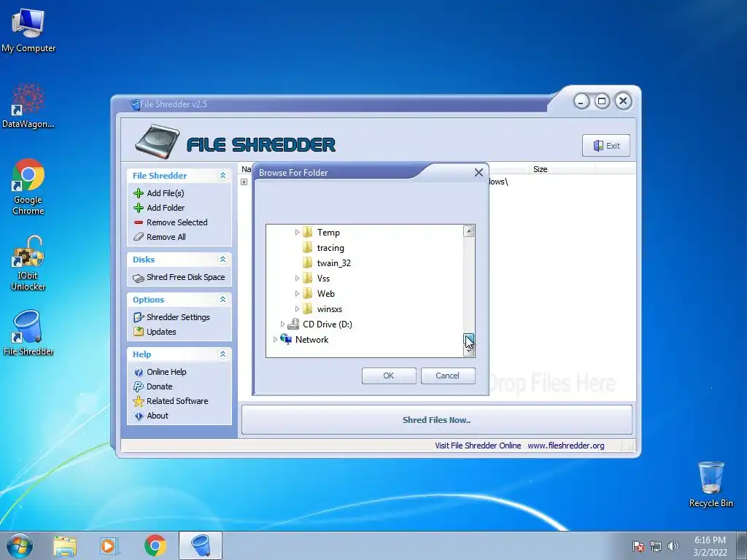
Task: Open the www.fileshredder.org link
Action: (566, 446)
